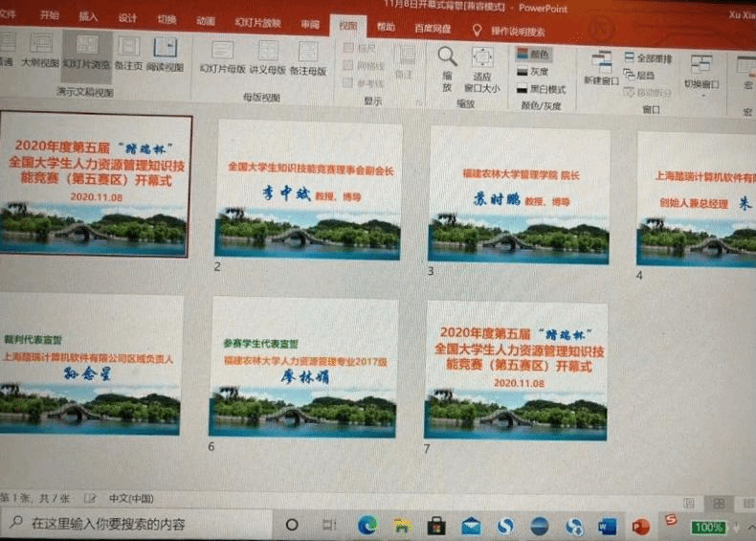Open the Show (显示) group dialog launcher
Screen dimensions: 756x541
pos(420,101)
